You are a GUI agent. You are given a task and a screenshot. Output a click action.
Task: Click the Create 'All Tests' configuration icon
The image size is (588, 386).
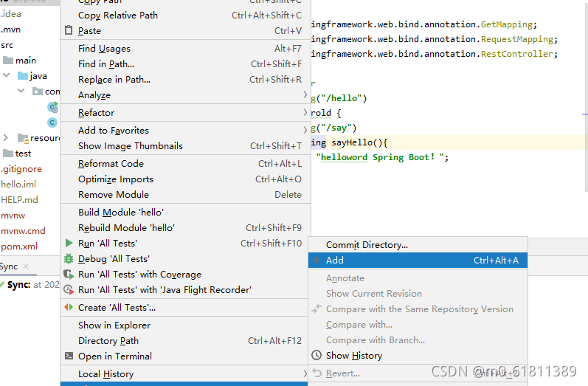tap(69, 307)
